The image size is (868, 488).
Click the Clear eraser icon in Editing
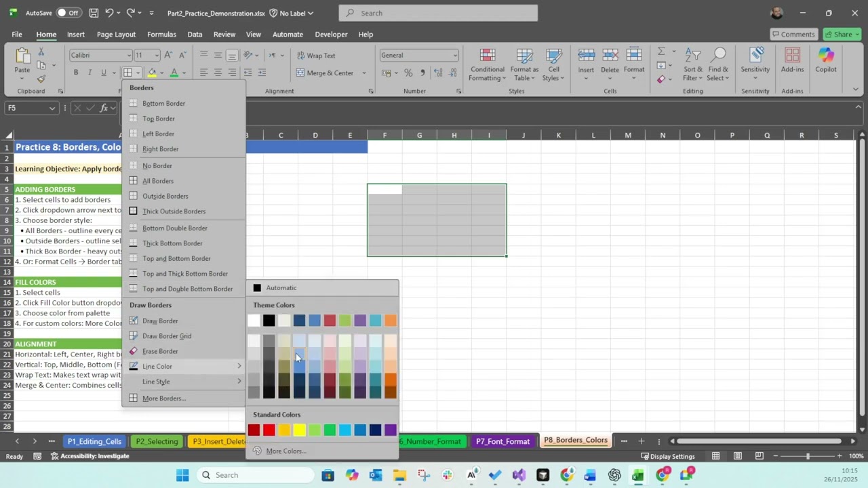click(661, 79)
